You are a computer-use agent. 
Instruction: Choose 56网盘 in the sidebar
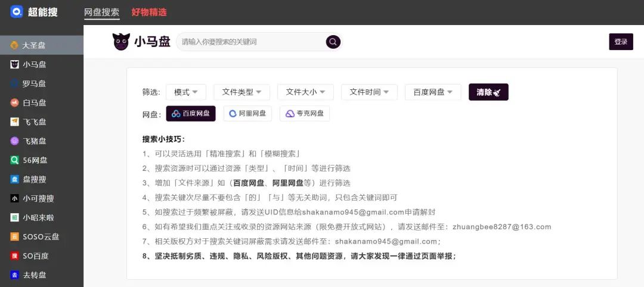click(35, 160)
